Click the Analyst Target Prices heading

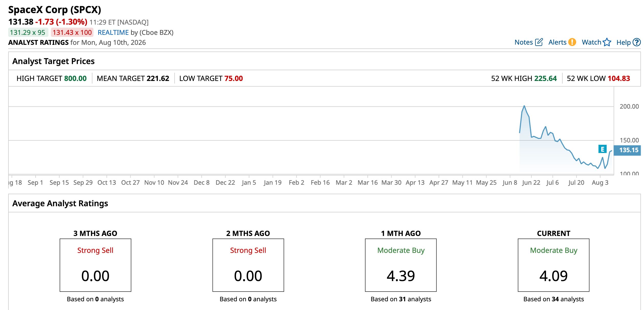click(53, 61)
